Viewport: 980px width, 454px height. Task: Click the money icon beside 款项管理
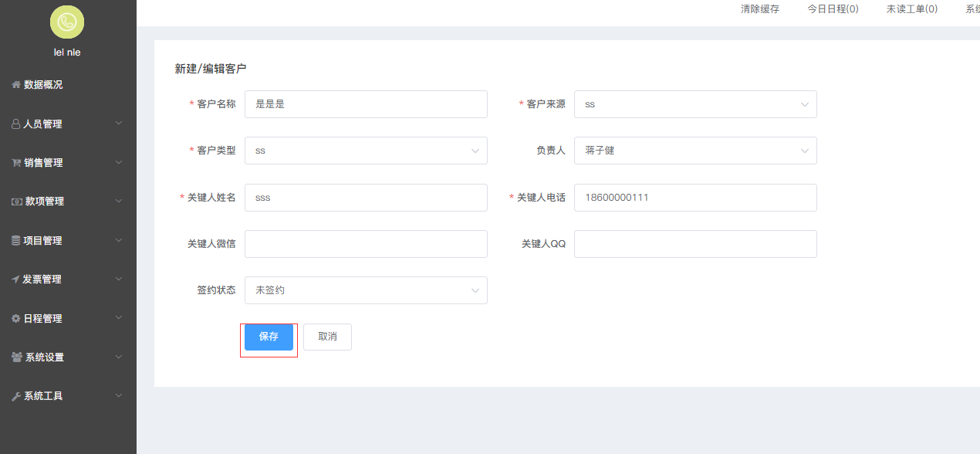click(x=17, y=202)
